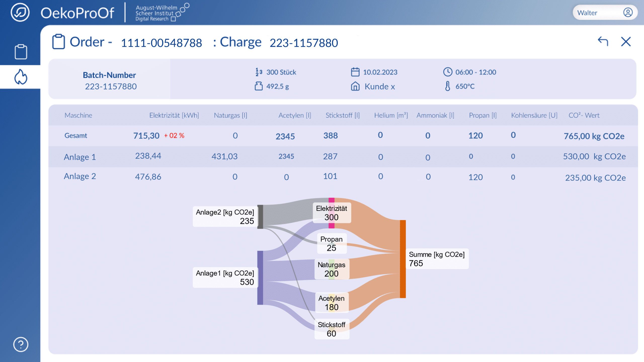Image resolution: width=644 pixels, height=362 pixels.
Task: Select the Anlage 1 table row
Action: (x=343, y=157)
